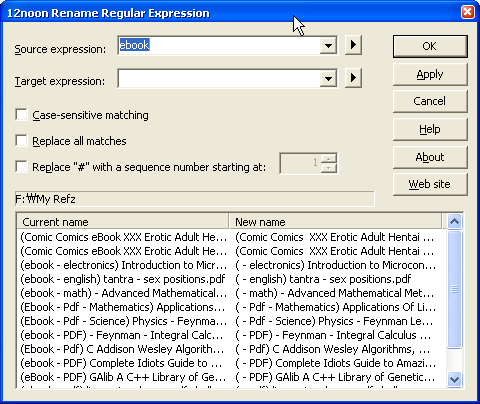Expand the Source expression dropdown history

pos(328,45)
